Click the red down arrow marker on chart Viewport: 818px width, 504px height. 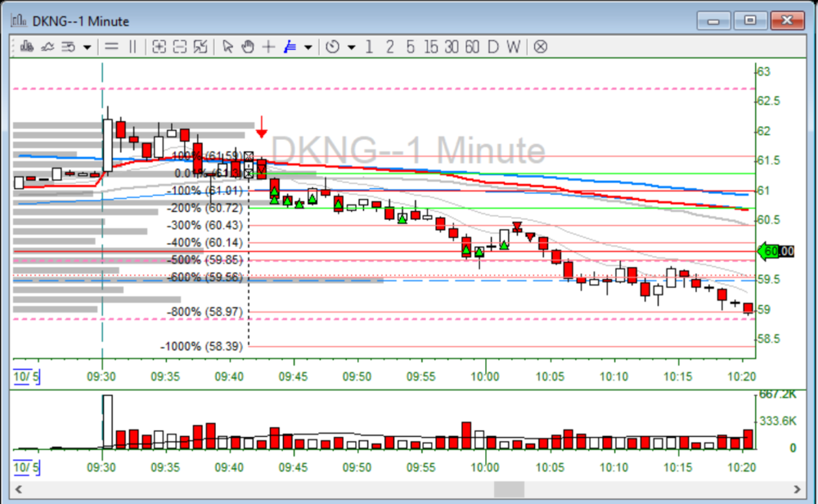coord(262,127)
